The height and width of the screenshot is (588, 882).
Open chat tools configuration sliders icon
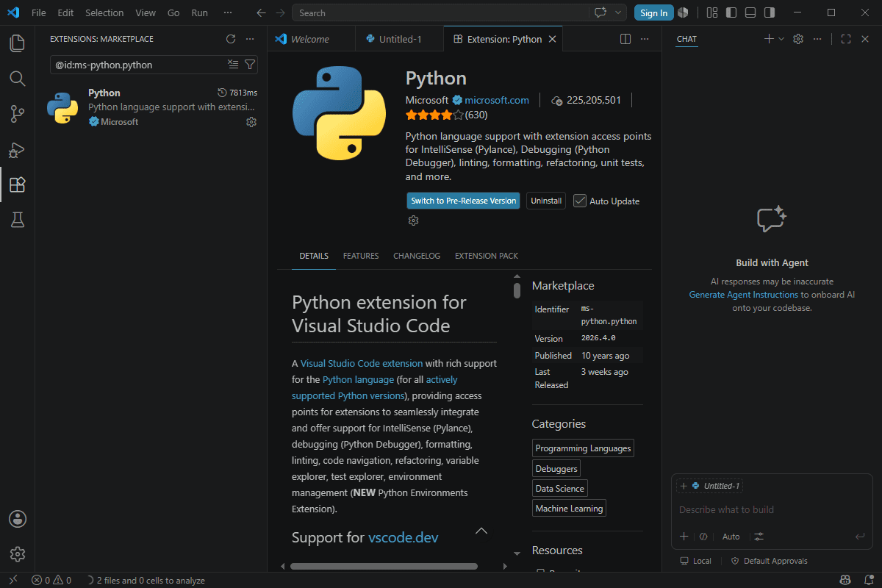pos(759,537)
